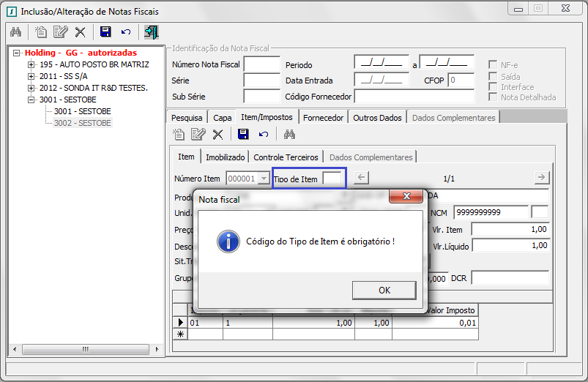Click the delete X icon in main toolbar
588x382 pixels.
click(x=80, y=32)
